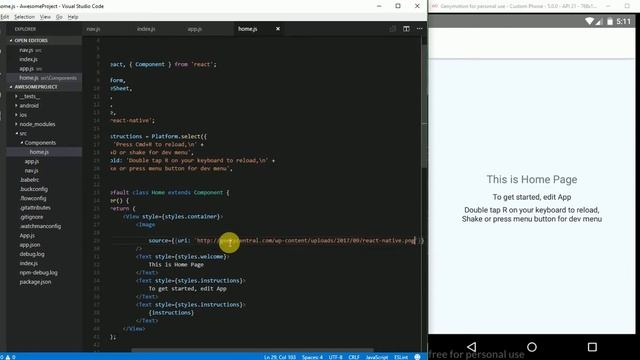Screen dimensions: 640x360
Task: Expand the __tests__ folder
Action: pyautogui.click(x=29, y=96)
